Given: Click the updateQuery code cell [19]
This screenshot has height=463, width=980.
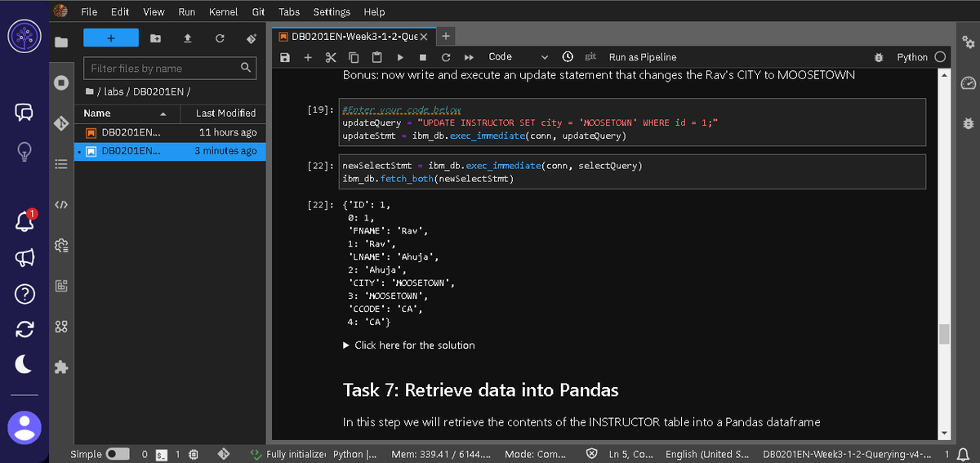Looking at the screenshot, I should tap(633, 122).
